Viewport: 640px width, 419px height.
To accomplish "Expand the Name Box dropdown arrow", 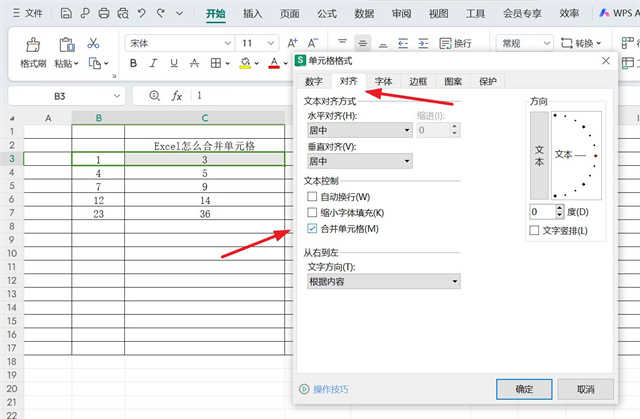I will (117, 96).
